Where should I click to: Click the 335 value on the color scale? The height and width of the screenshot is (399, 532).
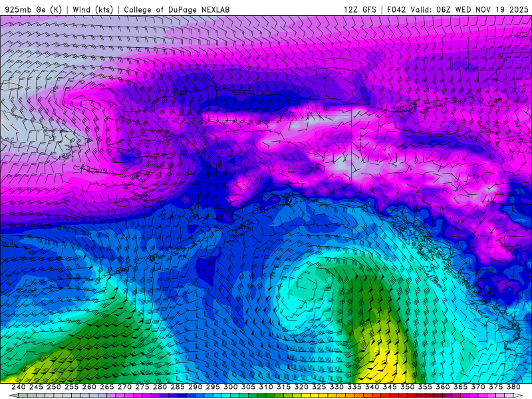(x=354, y=387)
